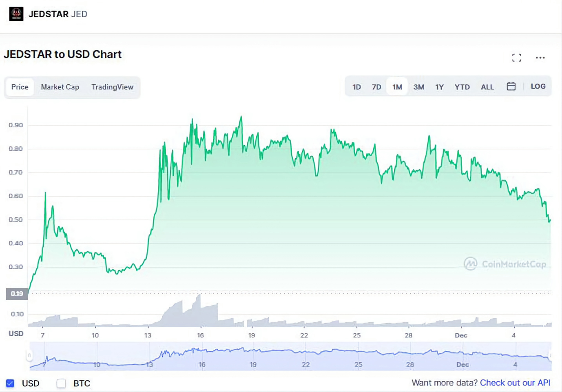Select the 7D time range
Image resolution: width=562 pixels, height=392 pixels.
376,87
